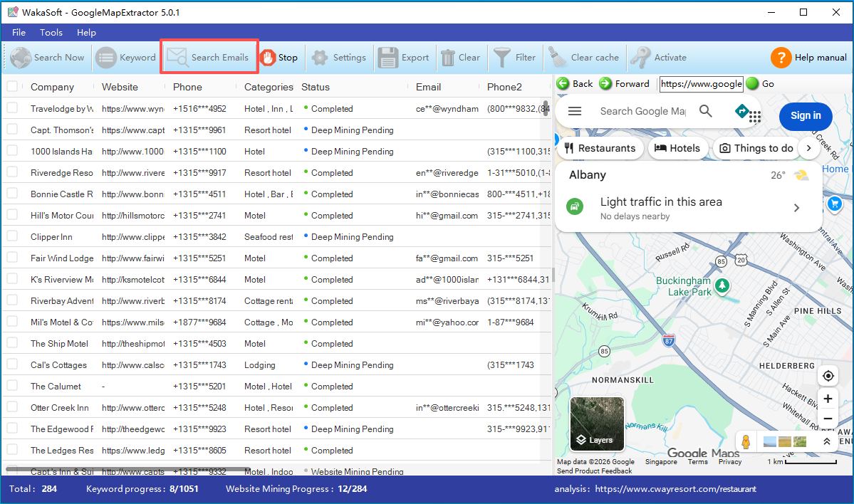Click the table horizontal scrollbar

[x=128, y=468]
